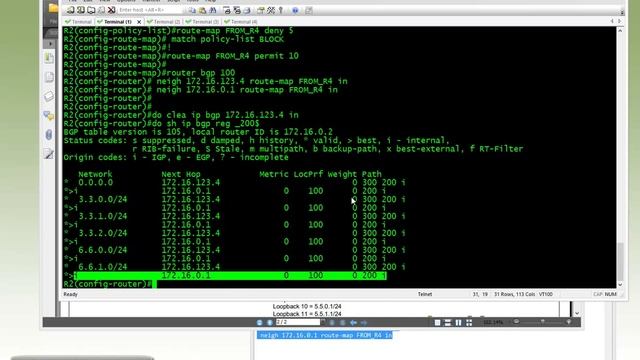Toggle fullscreen view in PDF toolbar
The image size is (640, 360).
(x=469, y=322)
